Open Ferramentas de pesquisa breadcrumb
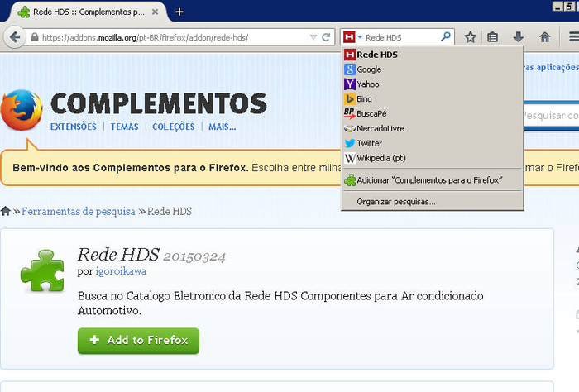 (79, 212)
